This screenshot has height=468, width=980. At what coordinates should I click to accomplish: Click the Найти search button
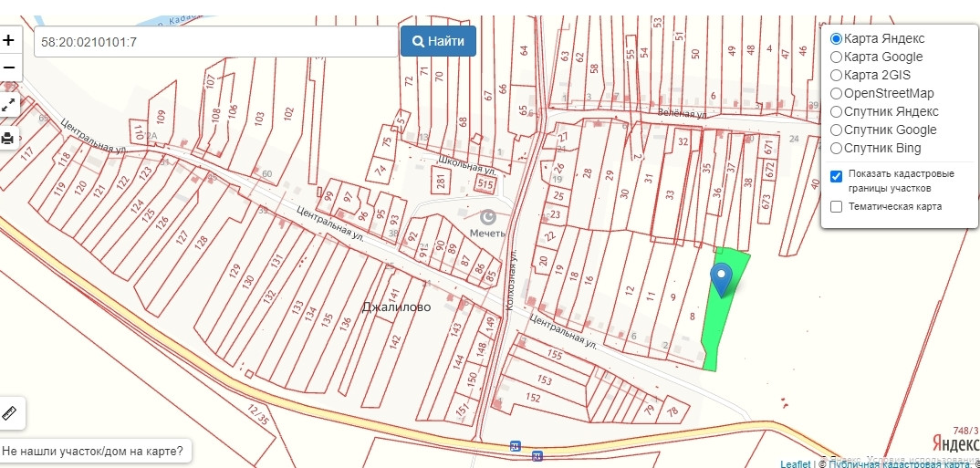[438, 41]
